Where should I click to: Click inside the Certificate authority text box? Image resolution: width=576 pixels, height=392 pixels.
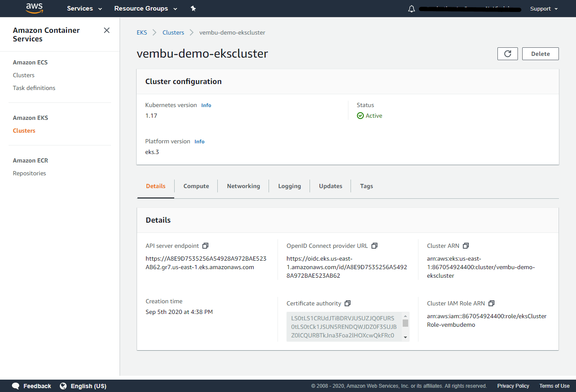tap(344, 327)
